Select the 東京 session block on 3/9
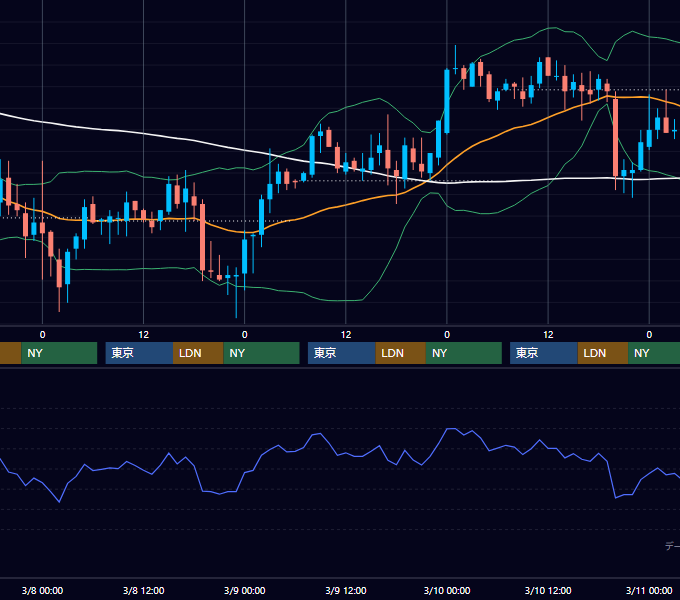Image resolution: width=680 pixels, height=600 pixels. click(x=342, y=353)
